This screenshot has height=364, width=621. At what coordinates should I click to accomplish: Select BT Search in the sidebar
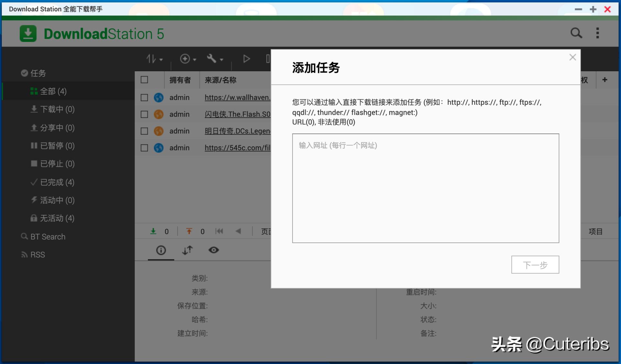(x=48, y=237)
